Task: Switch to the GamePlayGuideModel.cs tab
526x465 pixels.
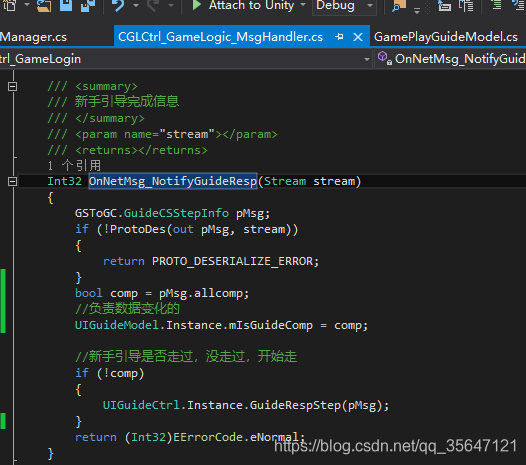Action: tap(446, 37)
